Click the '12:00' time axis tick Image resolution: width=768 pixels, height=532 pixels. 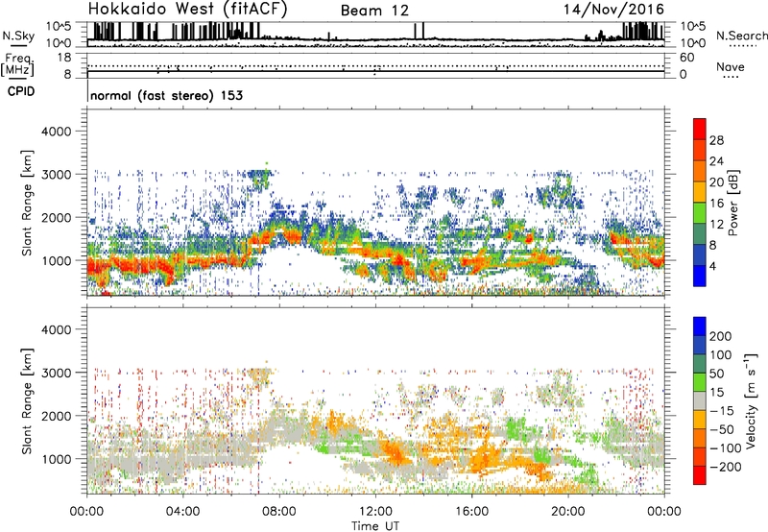(x=375, y=512)
